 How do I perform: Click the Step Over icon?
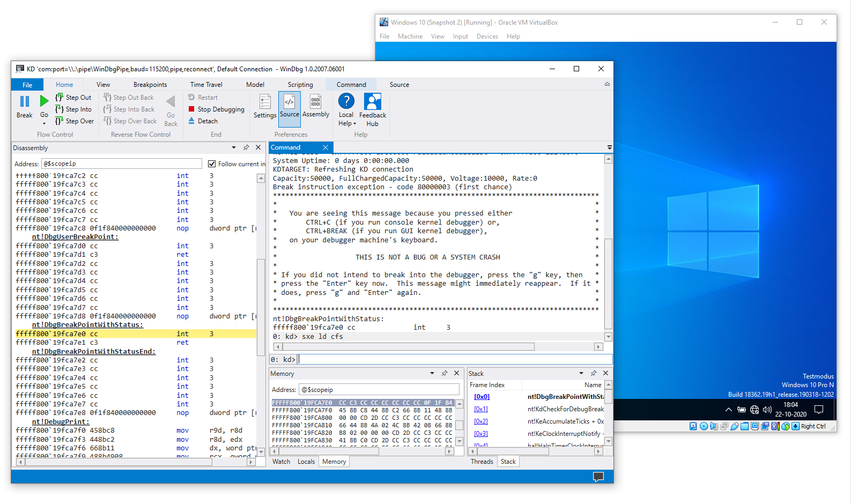point(59,121)
